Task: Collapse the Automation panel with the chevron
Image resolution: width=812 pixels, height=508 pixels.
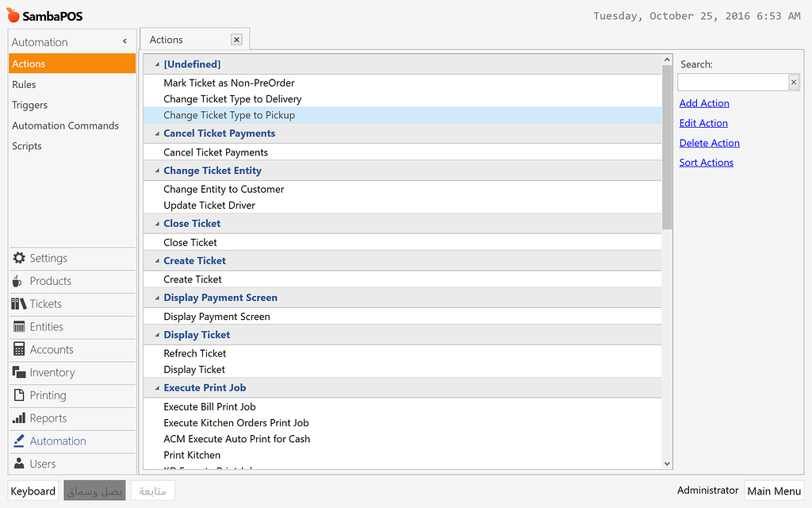Action: (124, 41)
